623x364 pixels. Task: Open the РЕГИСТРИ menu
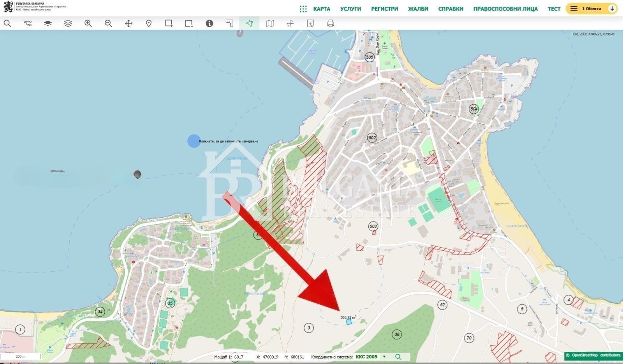(x=384, y=8)
